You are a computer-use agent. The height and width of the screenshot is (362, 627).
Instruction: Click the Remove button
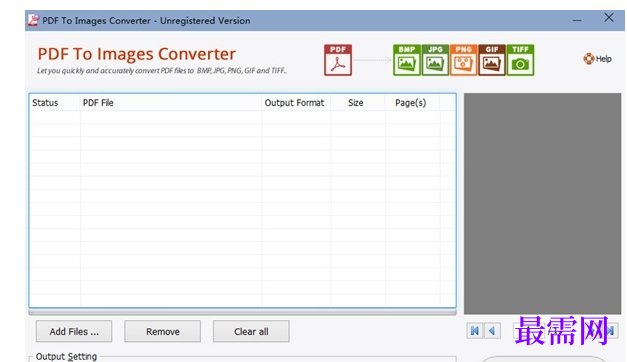(x=162, y=331)
